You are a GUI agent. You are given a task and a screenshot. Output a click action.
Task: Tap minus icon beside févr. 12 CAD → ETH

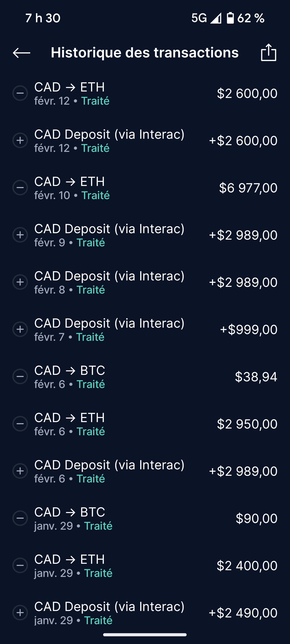click(x=20, y=93)
